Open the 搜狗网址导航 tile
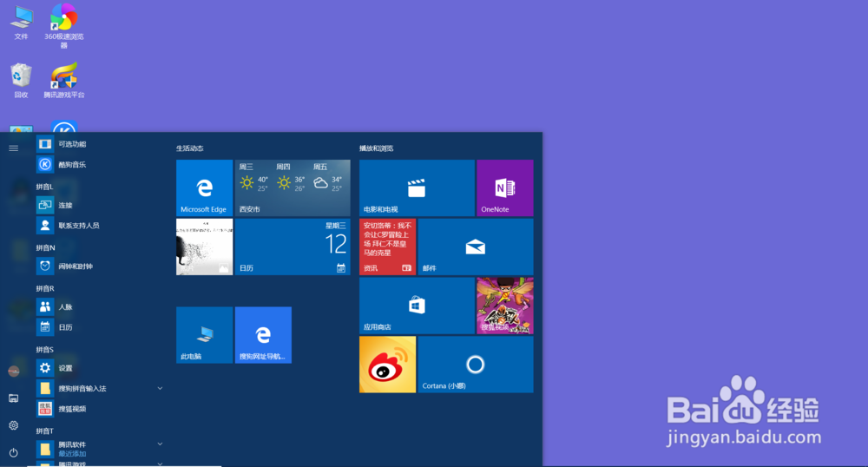 [x=263, y=335]
